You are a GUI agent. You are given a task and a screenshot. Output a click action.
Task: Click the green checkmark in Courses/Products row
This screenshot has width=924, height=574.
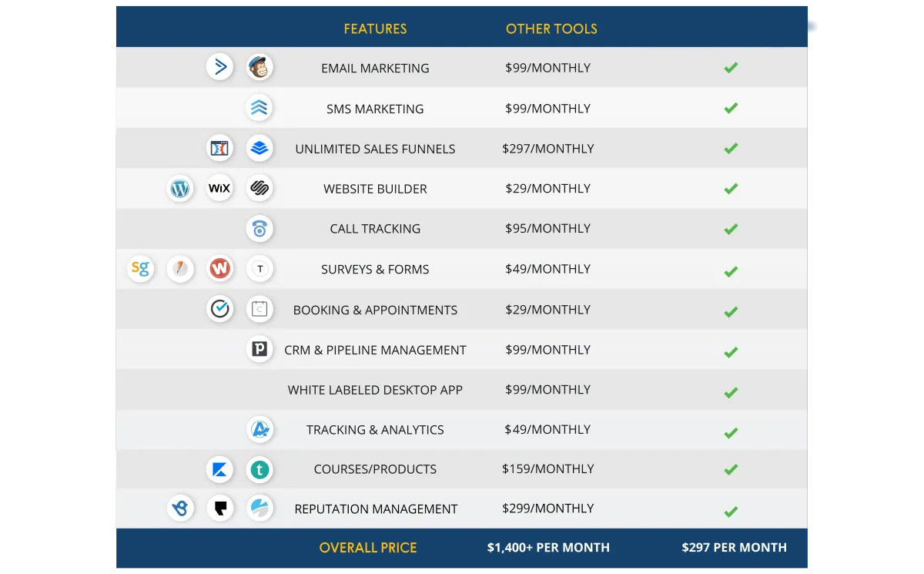[x=731, y=469]
